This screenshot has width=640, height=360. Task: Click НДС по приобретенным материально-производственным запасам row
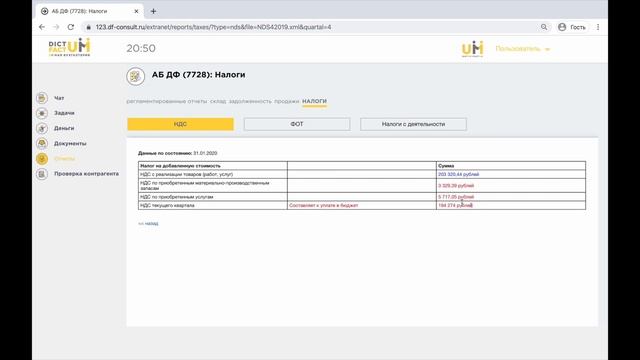pos(362,186)
